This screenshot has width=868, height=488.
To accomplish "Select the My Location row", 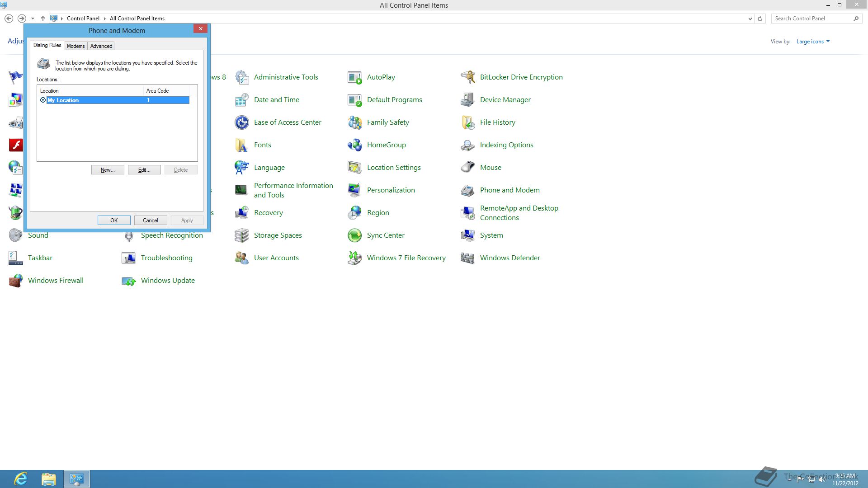I will 113,100.
